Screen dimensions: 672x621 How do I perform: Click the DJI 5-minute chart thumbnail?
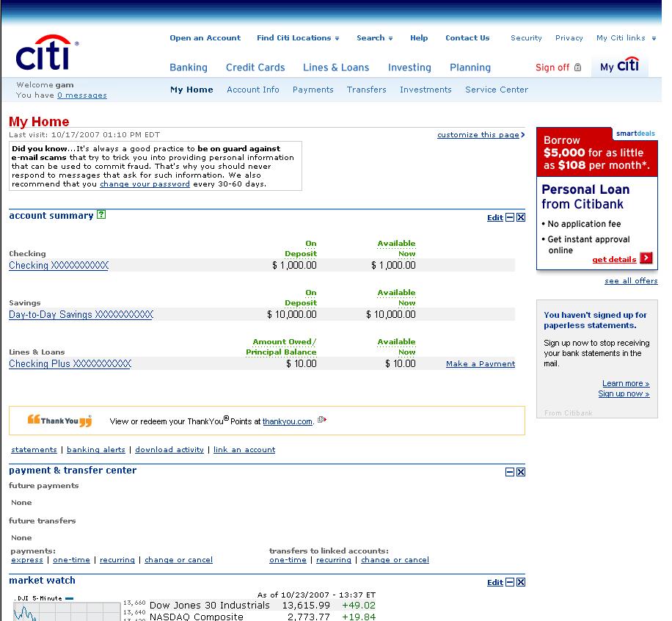click(x=67, y=611)
